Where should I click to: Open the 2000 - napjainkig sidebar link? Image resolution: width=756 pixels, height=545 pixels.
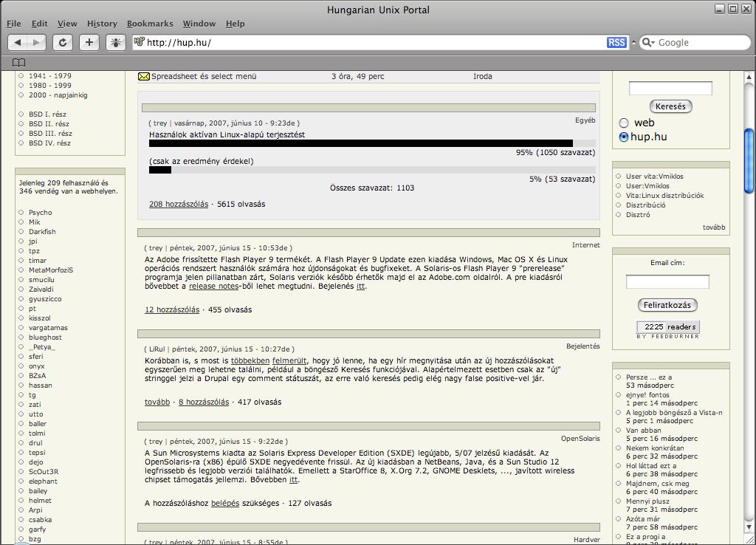(58, 95)
